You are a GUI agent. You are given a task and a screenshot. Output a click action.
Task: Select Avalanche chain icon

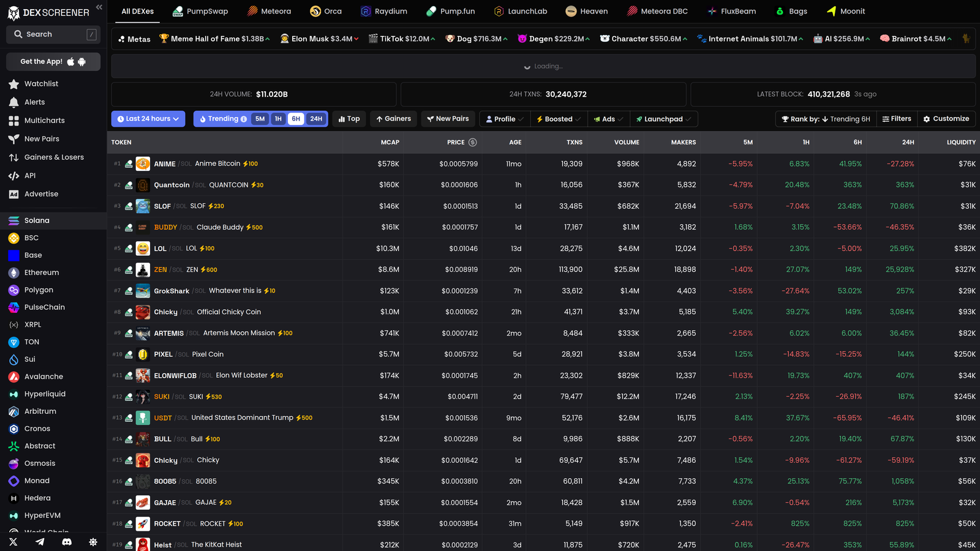click(13, 377)
